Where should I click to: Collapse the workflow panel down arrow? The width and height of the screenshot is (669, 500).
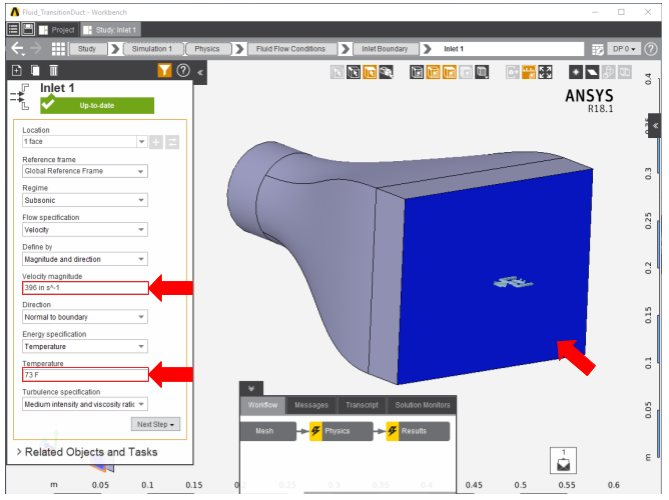pos(251,388)
